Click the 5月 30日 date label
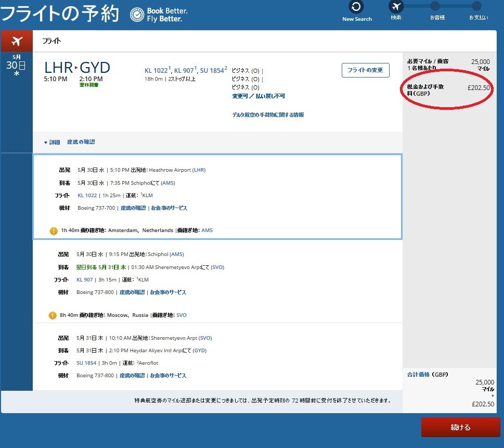 coord(16,65)
